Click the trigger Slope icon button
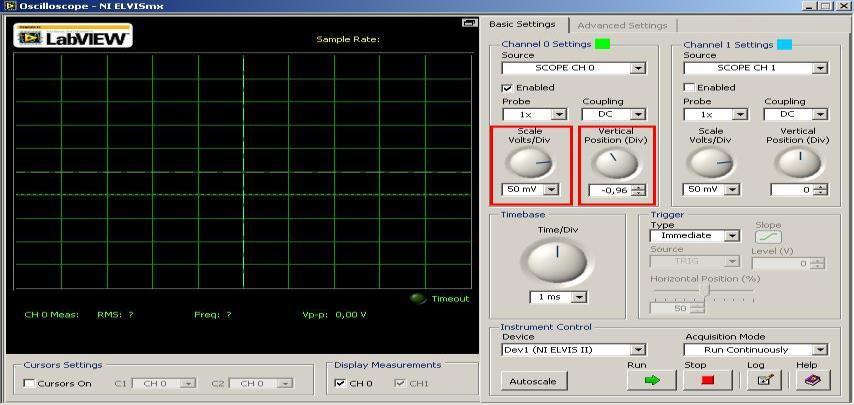 pyautogui.click(x=768, y=237)
